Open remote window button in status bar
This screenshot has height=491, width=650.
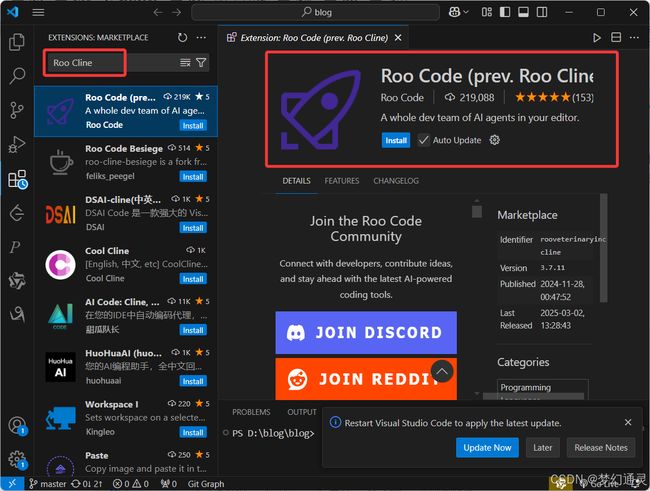tap(12, 484)
